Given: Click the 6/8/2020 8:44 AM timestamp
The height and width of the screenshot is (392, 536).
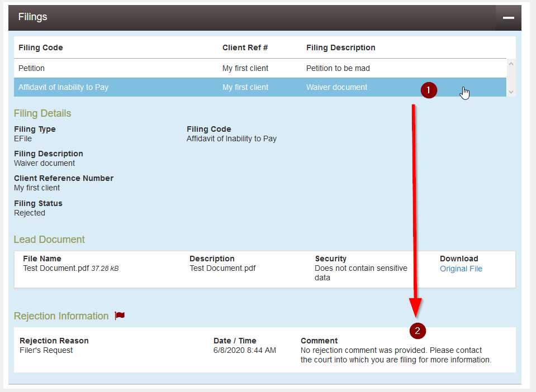Looking at the screenshot, I should [x=245, y=350].
